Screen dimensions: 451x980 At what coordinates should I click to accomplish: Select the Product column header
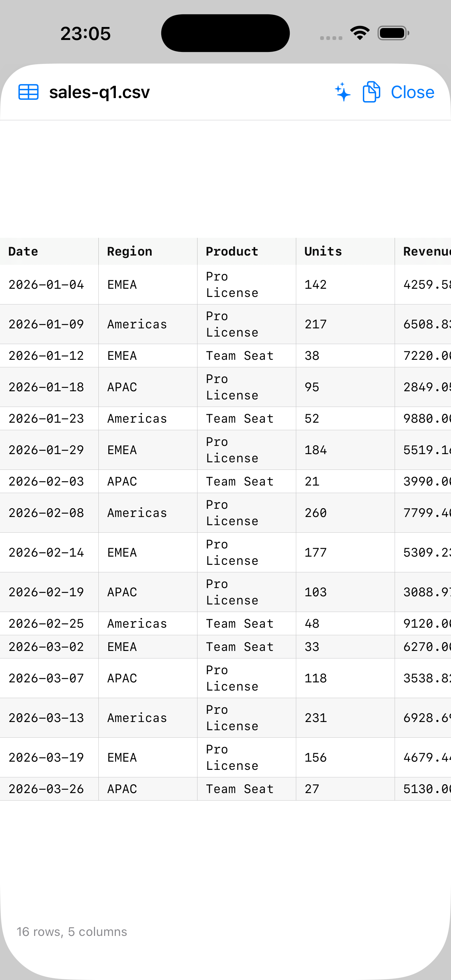(x=247, y=251)
